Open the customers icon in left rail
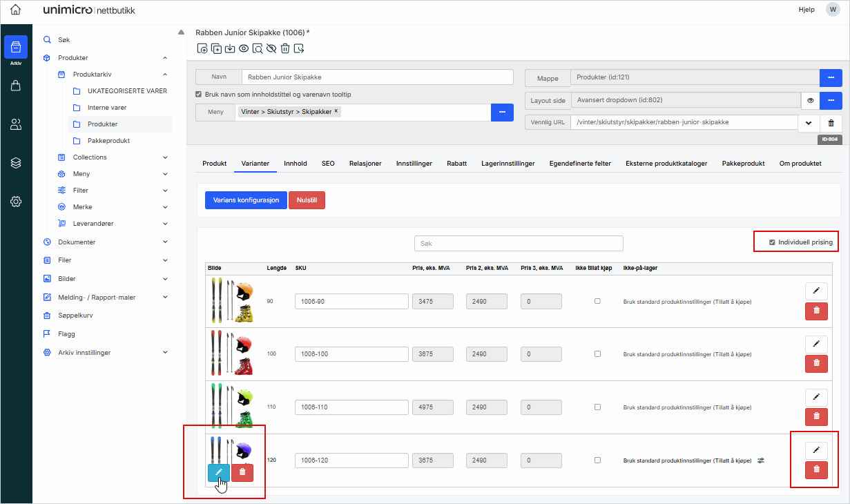 pyautogui.click(x=16, y=124)
